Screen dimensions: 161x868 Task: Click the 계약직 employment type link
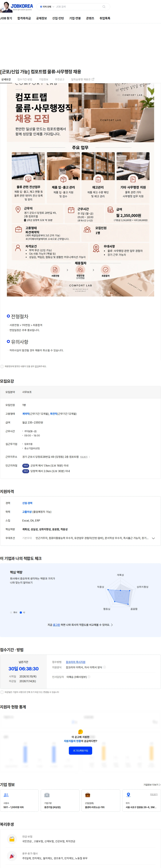25,414
